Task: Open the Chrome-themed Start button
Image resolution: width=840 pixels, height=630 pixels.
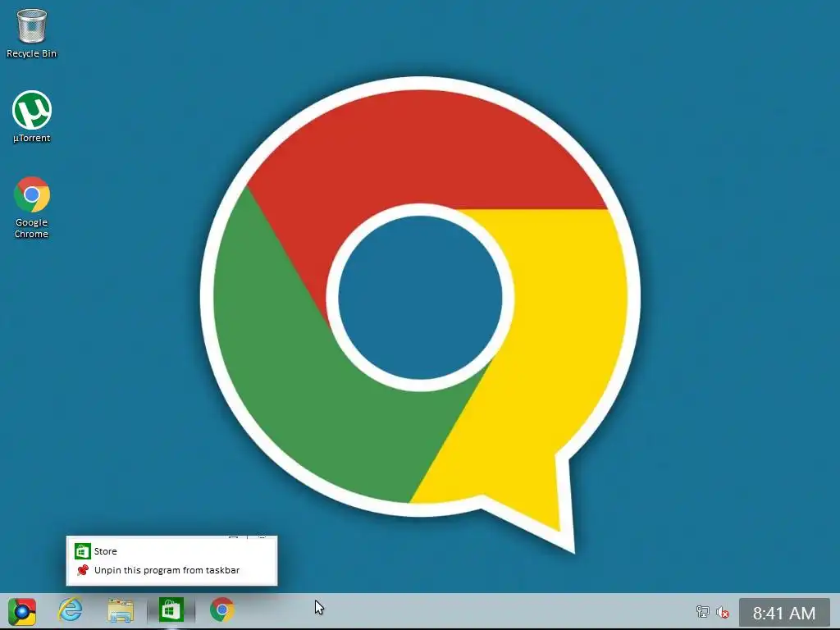Action: (x=22, y=611)
